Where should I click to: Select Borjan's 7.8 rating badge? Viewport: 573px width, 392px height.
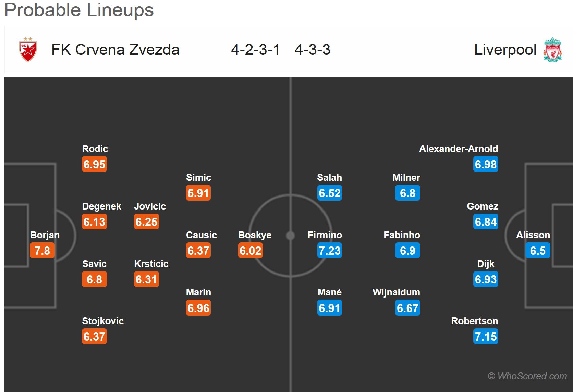[x=42, y=251]
